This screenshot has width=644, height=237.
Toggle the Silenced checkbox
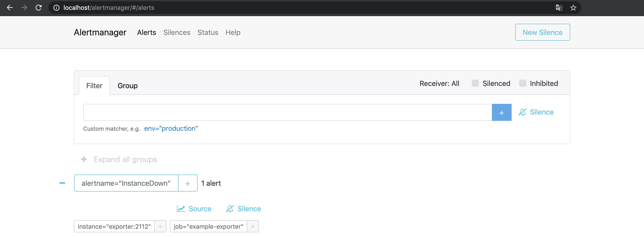475,83
